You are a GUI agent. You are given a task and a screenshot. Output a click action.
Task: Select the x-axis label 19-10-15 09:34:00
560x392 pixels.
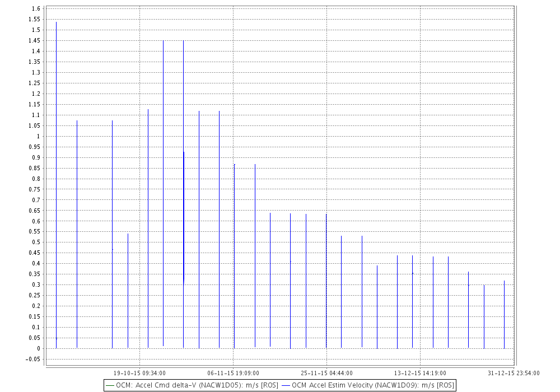(139, 373)
